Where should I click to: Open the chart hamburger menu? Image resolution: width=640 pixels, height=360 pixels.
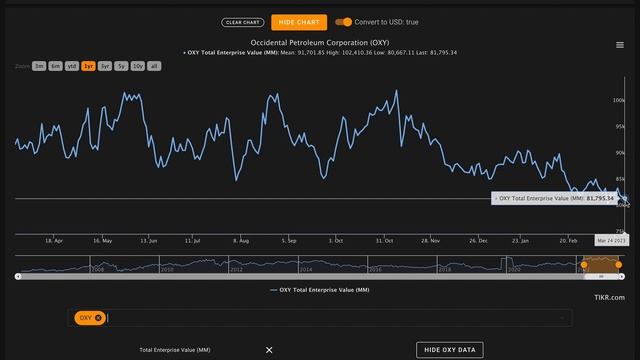tap(620, 45)
